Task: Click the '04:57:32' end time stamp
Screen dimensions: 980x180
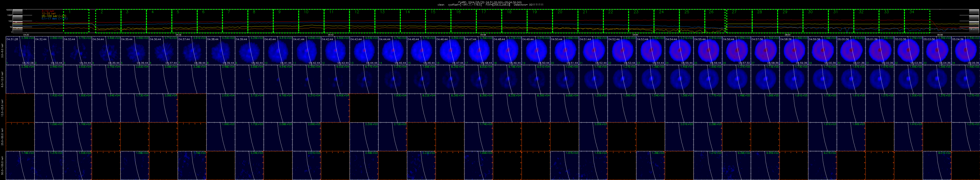Action: 744,63
